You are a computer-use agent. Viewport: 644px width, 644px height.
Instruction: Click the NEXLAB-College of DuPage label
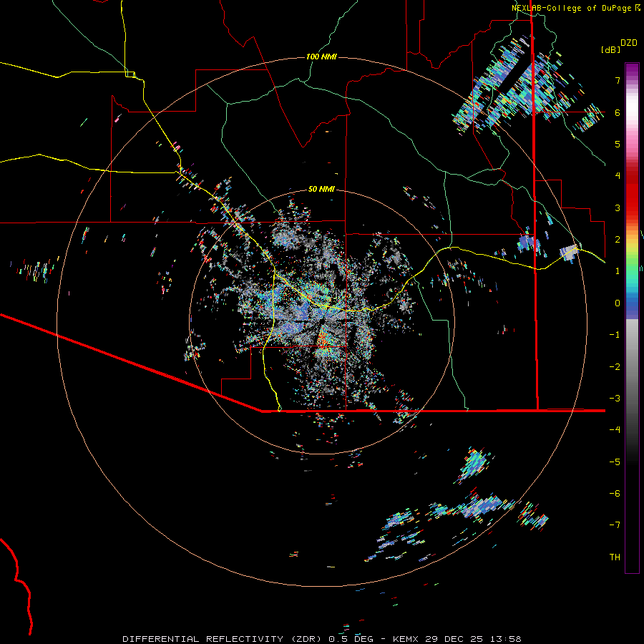(575, 8)
